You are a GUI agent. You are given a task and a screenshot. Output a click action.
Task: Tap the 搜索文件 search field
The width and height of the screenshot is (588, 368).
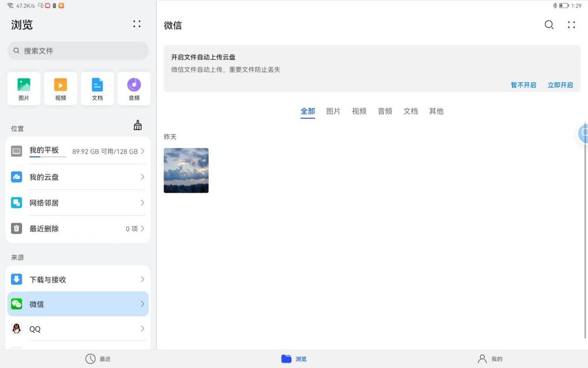(78, 51)
